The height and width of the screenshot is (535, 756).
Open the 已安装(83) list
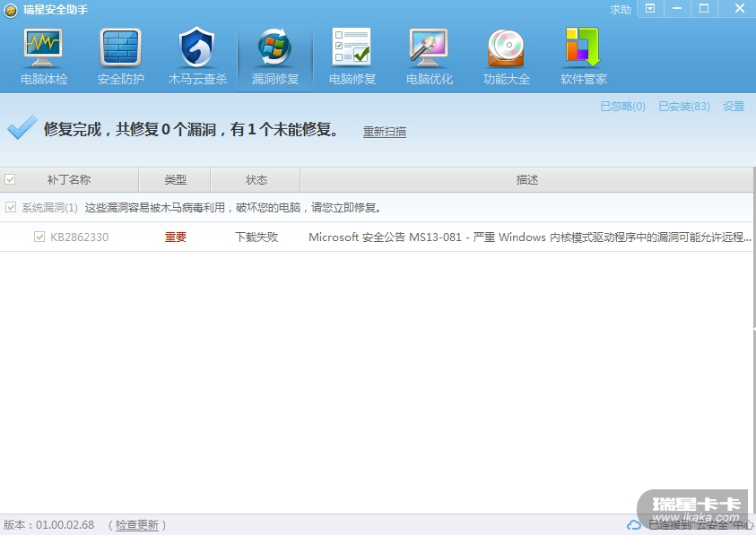[684, 106]
